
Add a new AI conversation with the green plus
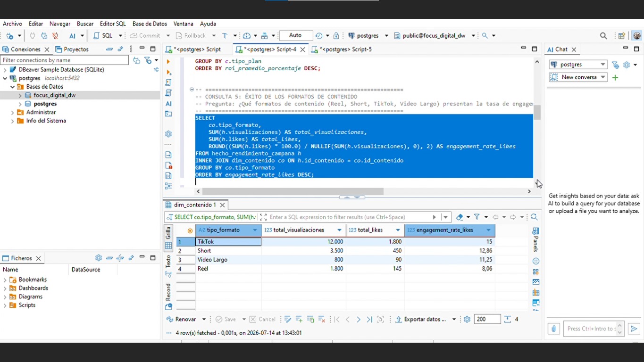(615, 77)
